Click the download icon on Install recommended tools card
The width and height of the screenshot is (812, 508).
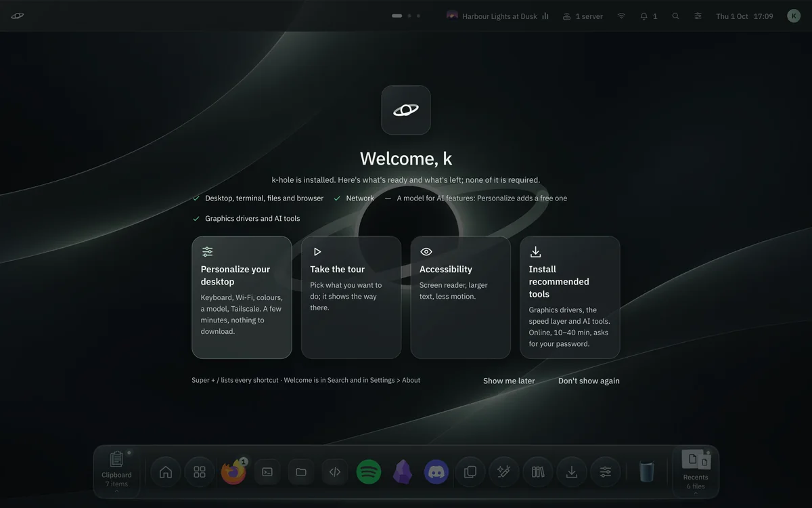point(535,251)
